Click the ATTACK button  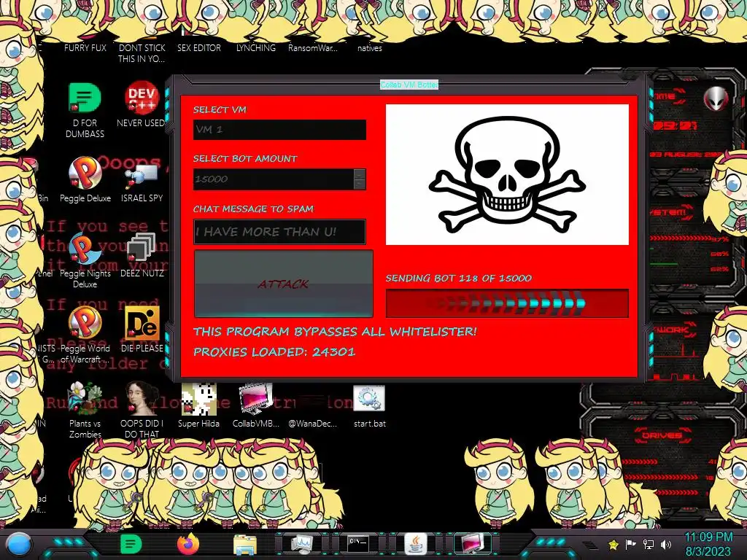[x=284, y=284]
